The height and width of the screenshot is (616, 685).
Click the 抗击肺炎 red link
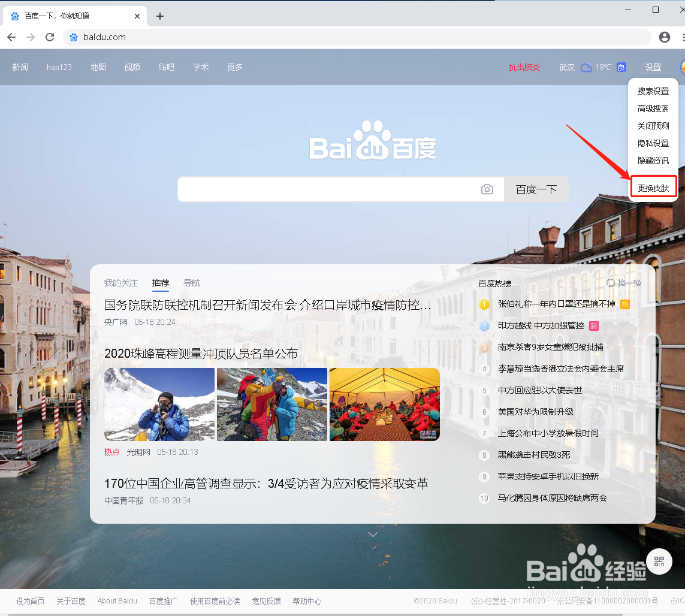524,67
